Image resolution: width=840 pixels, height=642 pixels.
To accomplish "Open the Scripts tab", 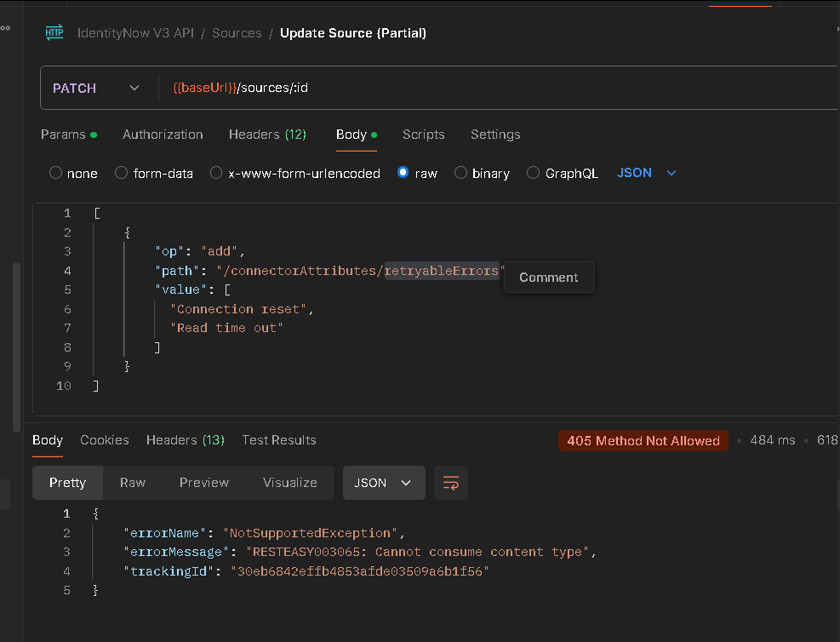I will [424, 135].
